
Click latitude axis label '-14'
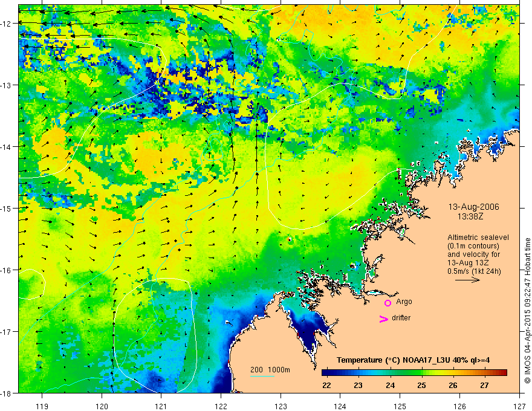click(7, 147)
